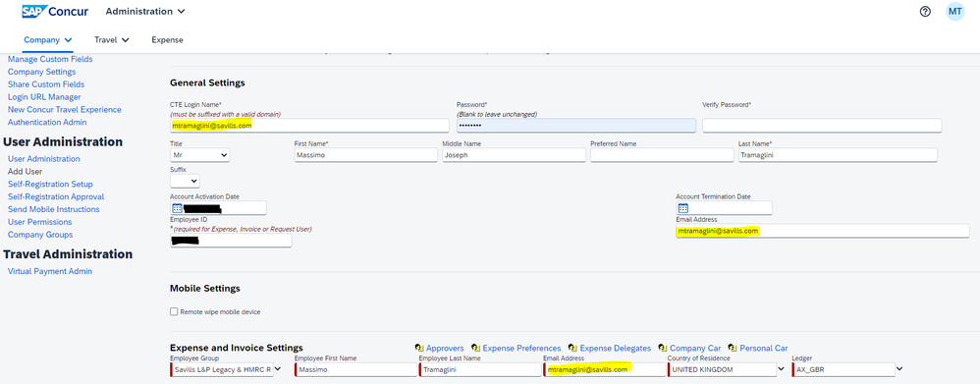The image size is (980, 384).
Task: Click the Preferred Name field
Action: tap(662, 154)
